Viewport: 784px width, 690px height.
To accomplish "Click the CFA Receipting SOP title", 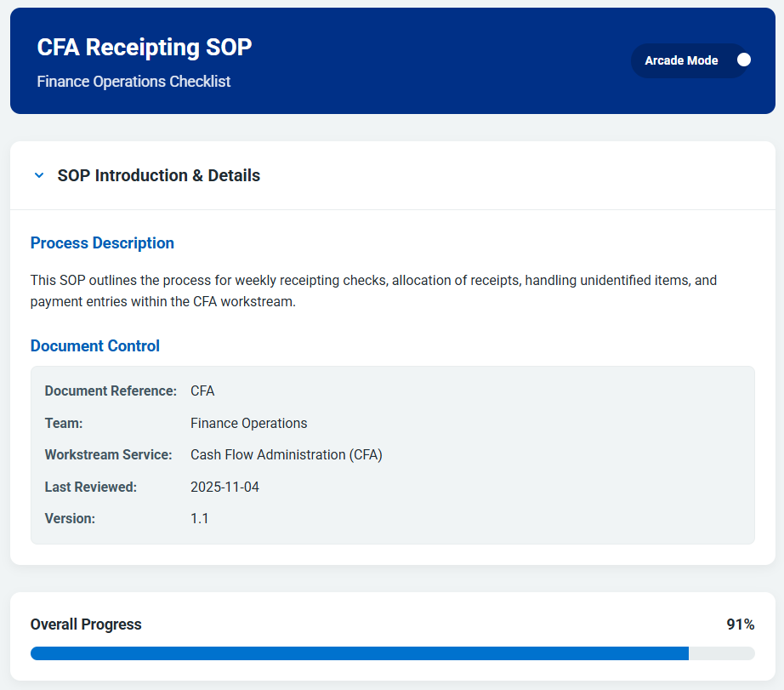I will coord(145,48).
